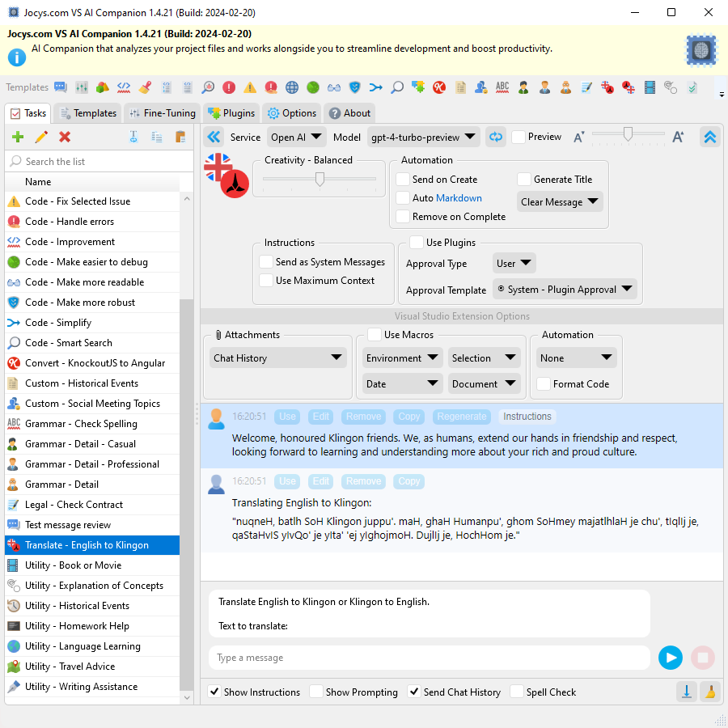Enable Spell Check at the bottom
Image resolution: width=728 pixels, height=728 pixels.
pos(516,692)
